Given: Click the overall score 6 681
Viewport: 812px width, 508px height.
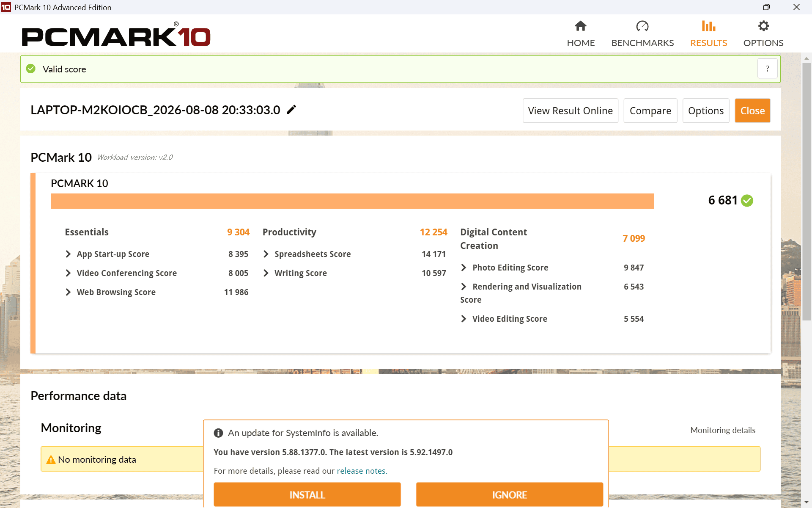Looking at the screenshot, I should tap(723, 200).
